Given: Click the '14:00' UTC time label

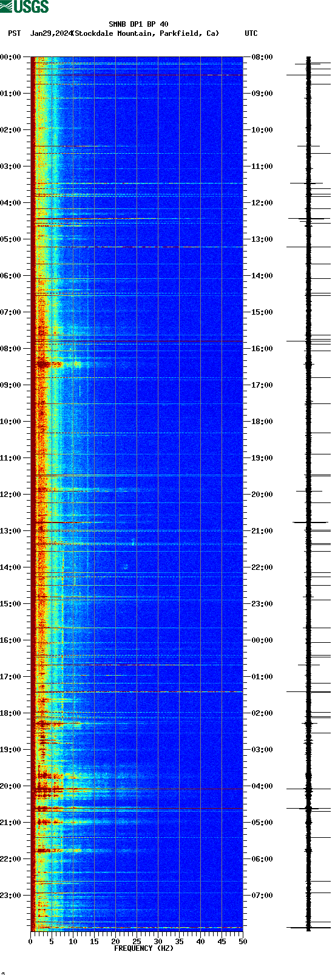Looking at the screenshot, I should point(262,276).
